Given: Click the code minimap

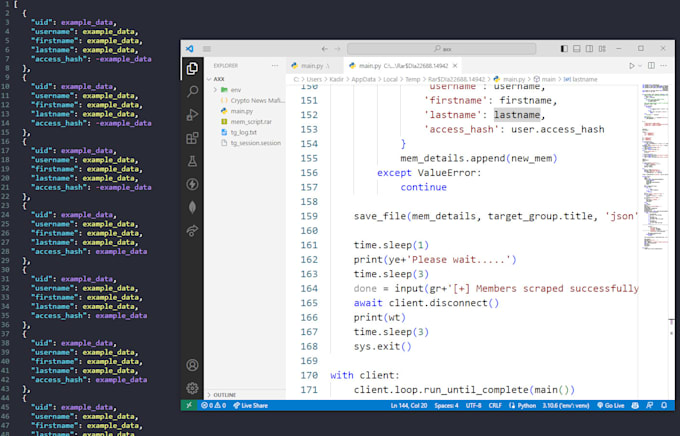Looking at the screenshot, I should tap(656, 167).
